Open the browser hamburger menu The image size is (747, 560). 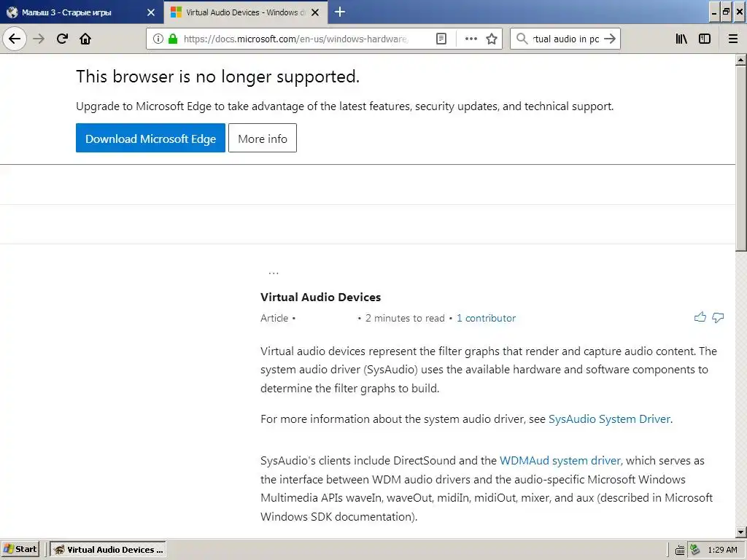(x=732, y=39)
